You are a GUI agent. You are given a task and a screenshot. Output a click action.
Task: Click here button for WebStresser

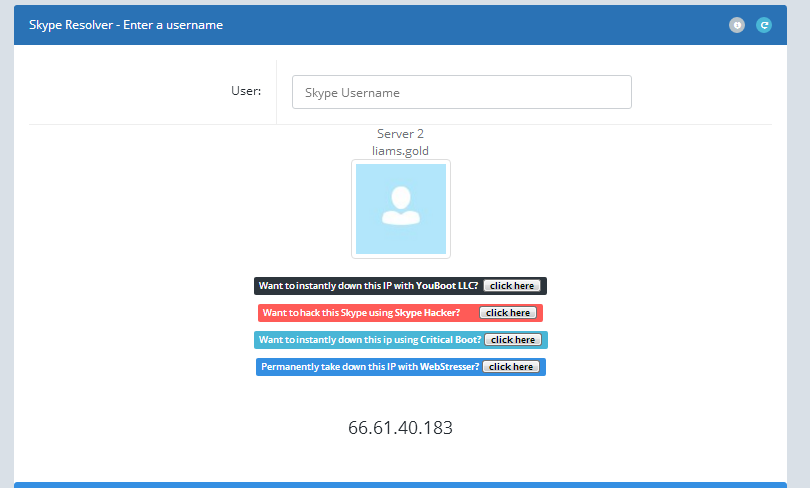click(510, 366)
